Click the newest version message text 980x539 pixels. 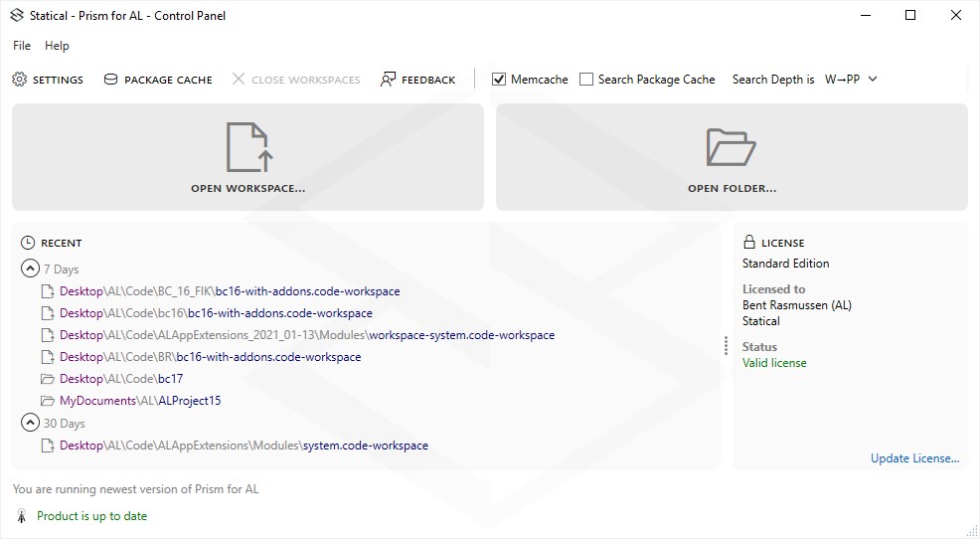click(x=135, y=489)
